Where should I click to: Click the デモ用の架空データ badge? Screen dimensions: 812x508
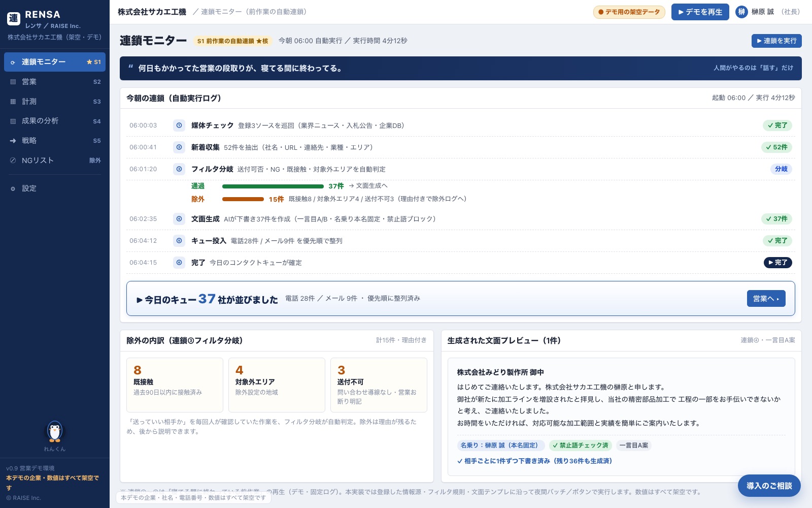(x=629, y=12)
